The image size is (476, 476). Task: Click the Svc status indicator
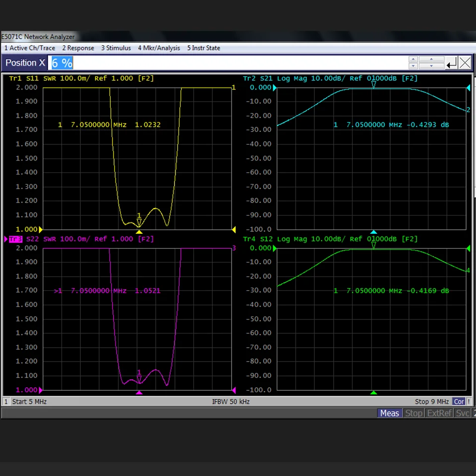click(463, 413)
